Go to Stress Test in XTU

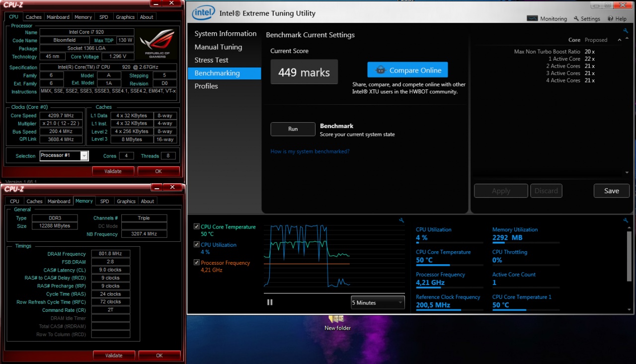point(211,60)
